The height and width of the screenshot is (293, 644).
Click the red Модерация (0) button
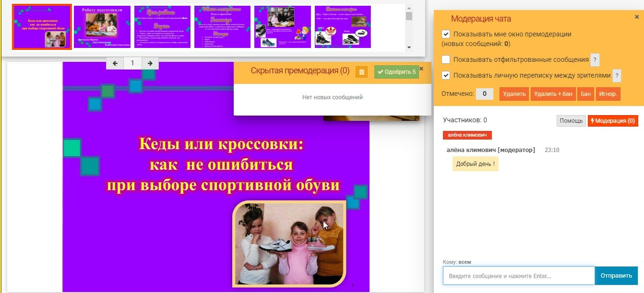613,121
